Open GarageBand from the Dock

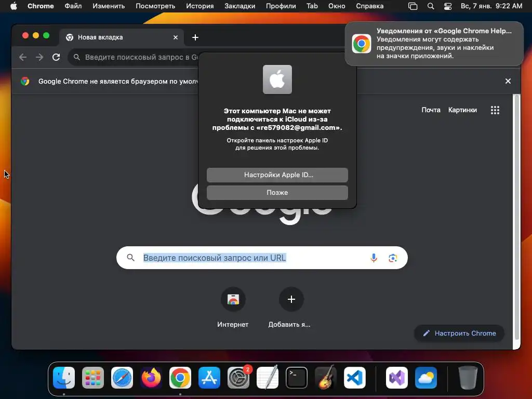(x=325, y=377)
